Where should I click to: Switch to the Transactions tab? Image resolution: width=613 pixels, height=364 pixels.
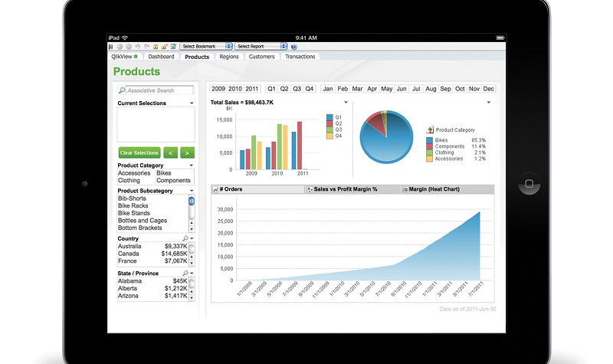pyautogui.click(x=300, y=57)
